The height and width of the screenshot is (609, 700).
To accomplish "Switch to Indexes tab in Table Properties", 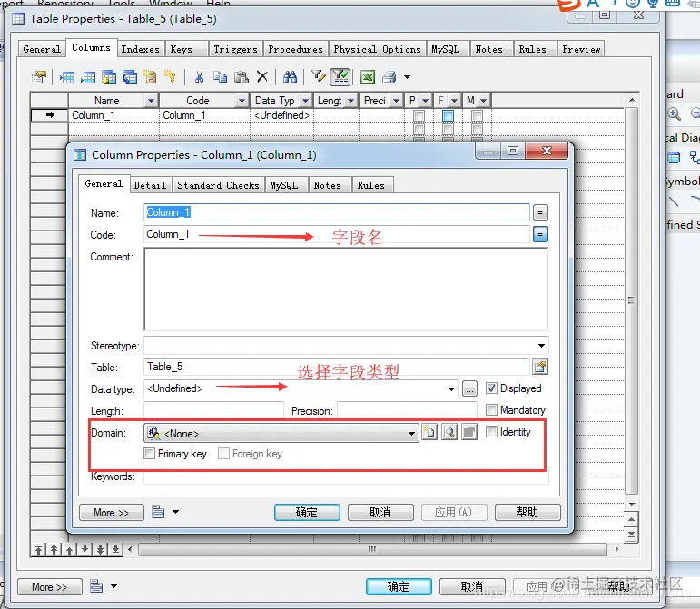I will click(140, 49).
